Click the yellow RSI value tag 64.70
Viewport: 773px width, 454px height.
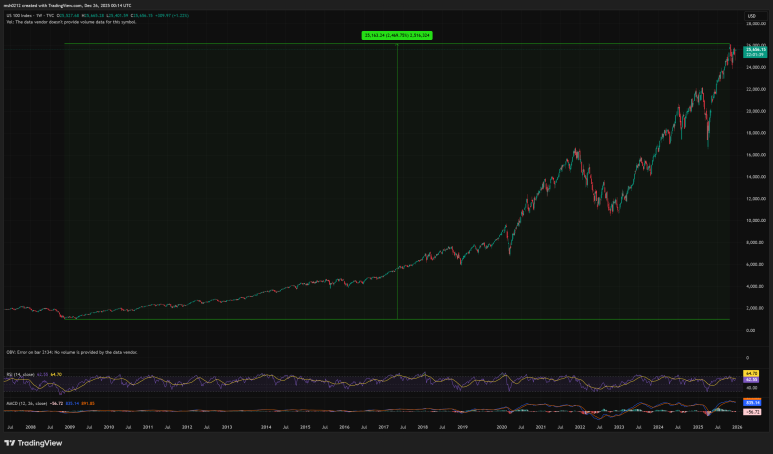753,373
